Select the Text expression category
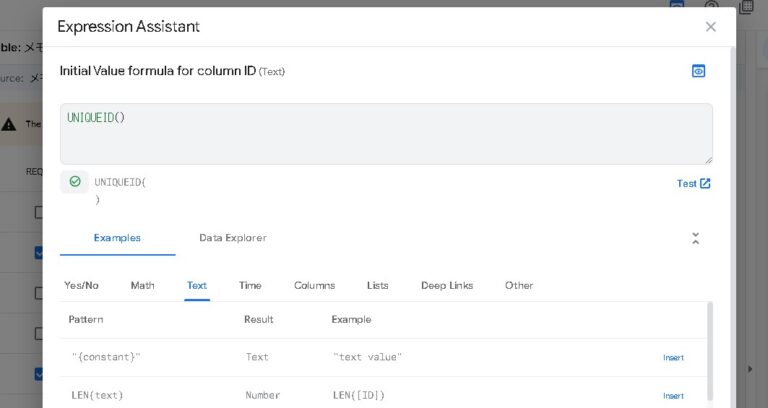The height and width of the screenshot is (408, 768). click(197, 285)
